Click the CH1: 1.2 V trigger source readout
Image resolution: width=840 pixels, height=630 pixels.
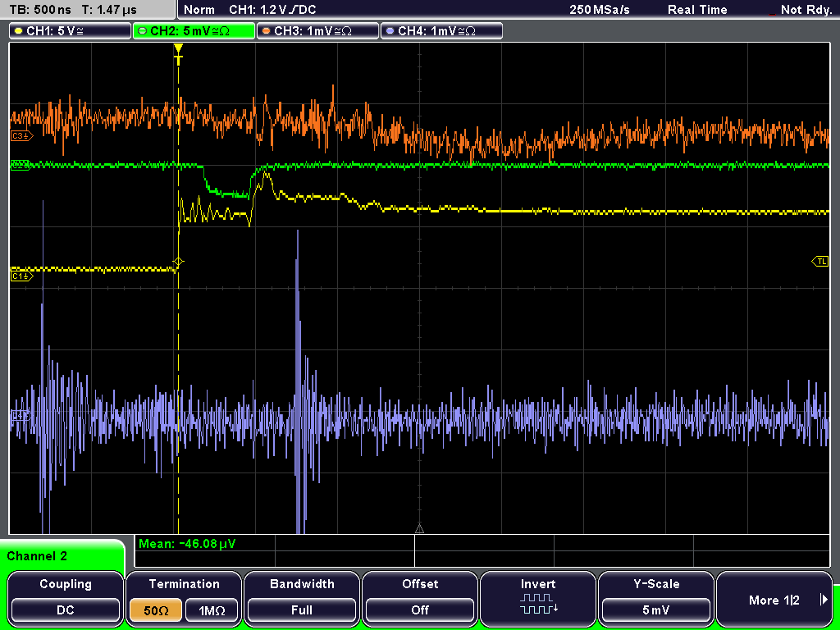pos(272,10)
